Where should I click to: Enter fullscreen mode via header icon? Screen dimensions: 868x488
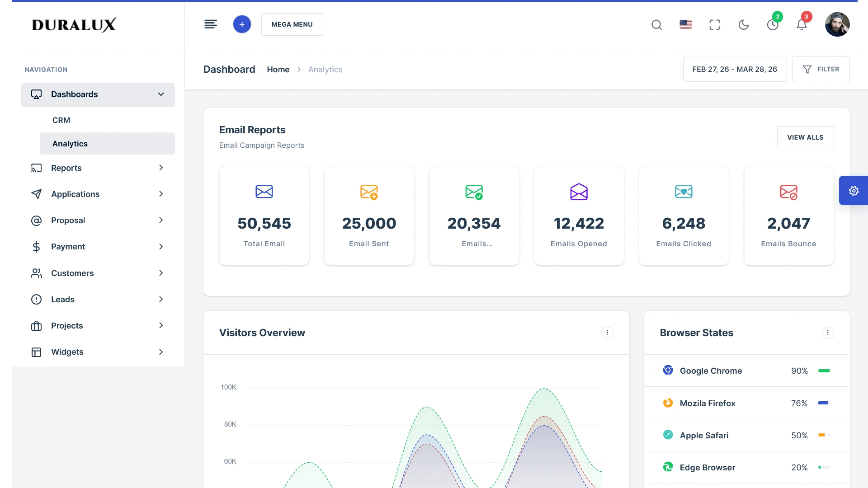click(x=715, y=24)
